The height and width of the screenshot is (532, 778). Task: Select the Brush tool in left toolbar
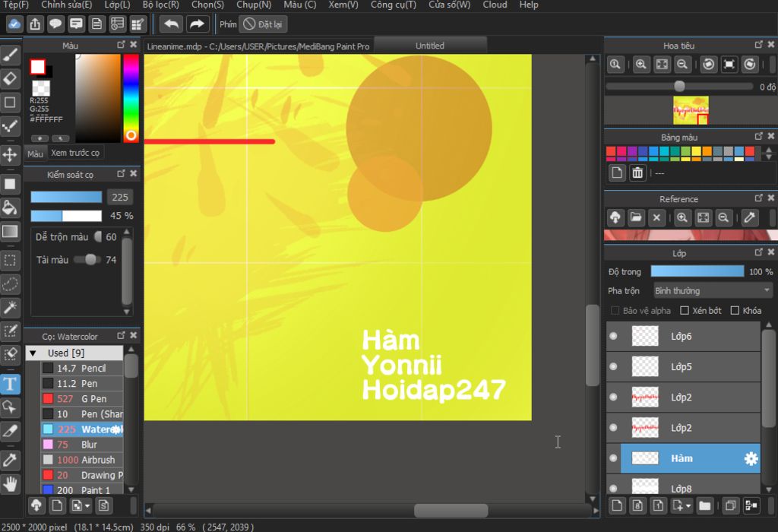click(x=10, y=55)
